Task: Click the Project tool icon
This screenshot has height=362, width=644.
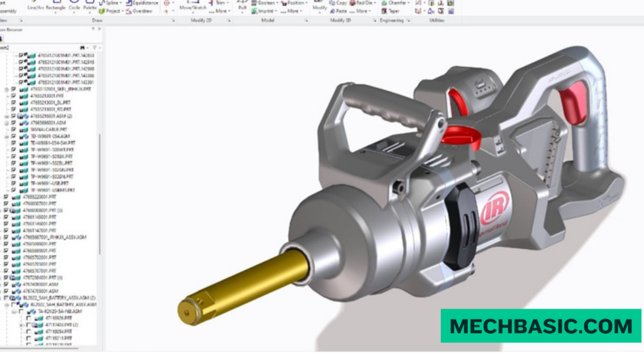Action: tap(102, 11)
